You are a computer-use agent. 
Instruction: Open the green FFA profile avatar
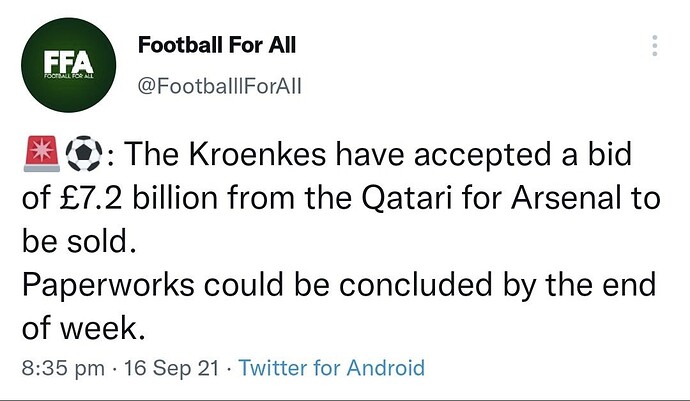69,65
